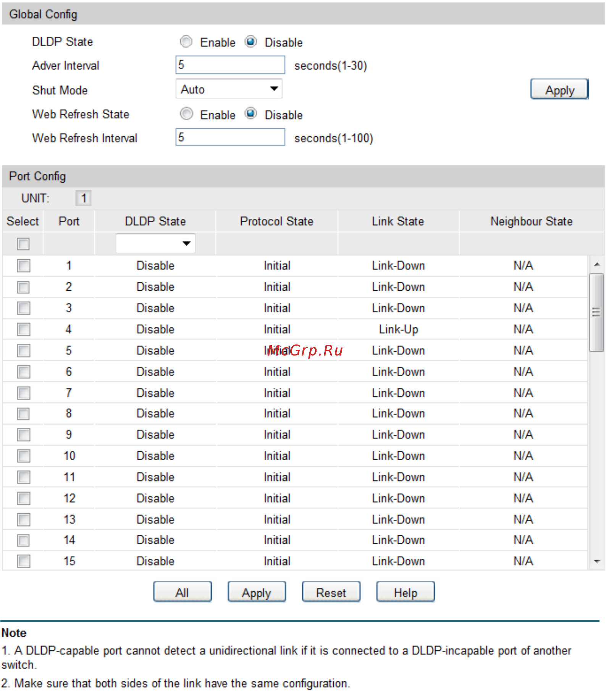Click the Port column header
606x700 pixels.
coord(69,221)
